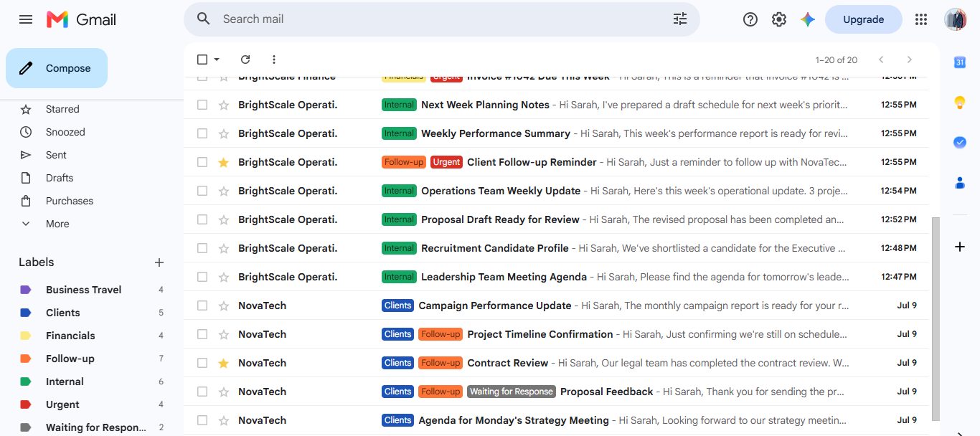The height and width of the screenshot is (436, 980).
Task: Click the search magnifier icon
Action: point(204,19)
